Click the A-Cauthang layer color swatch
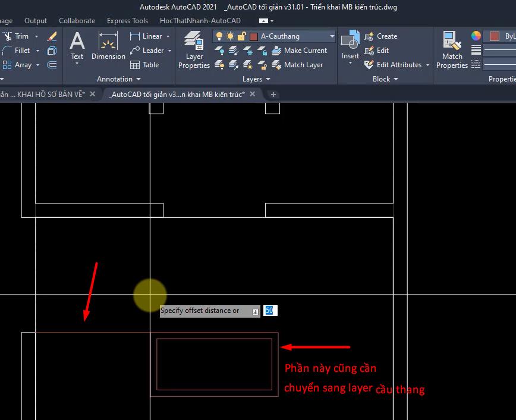The image size is (516, 420). point(254,36)
